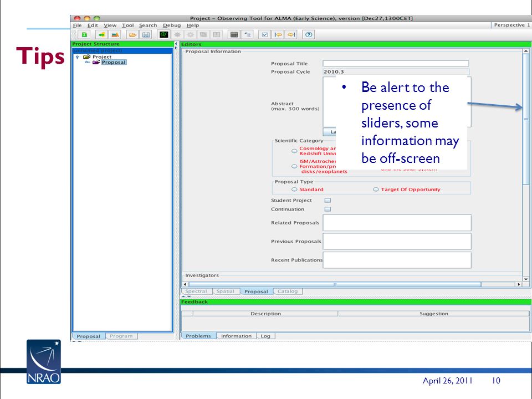The height and width of the screenshot is (399, 532).
Task: Click the Related Proposals text box
Action: click(397, 223)
